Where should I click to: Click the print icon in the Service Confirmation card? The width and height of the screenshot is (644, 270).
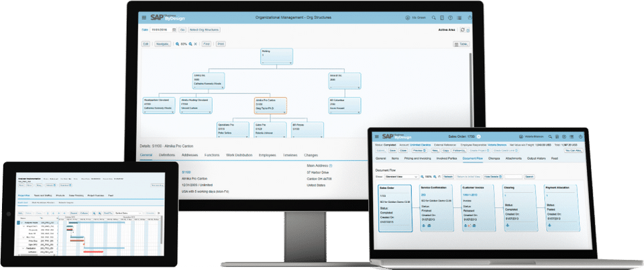pyautogui.click(x=429, y=226)
